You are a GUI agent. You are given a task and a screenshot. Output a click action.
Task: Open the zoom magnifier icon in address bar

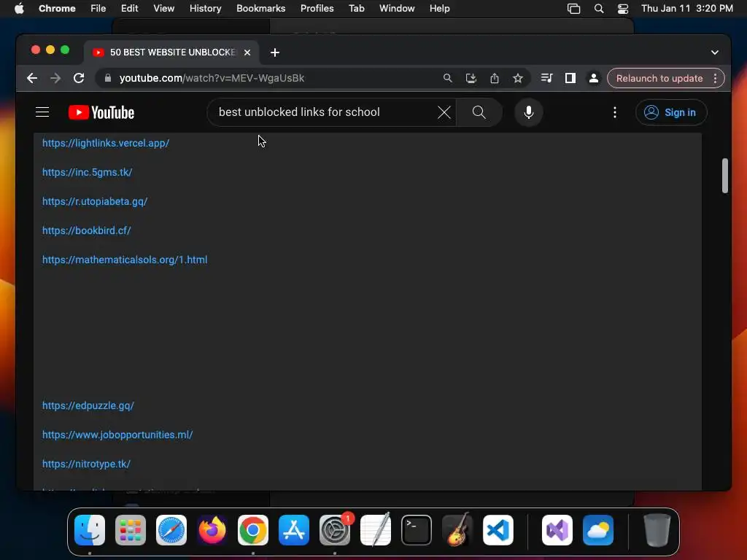click(447, 78)
